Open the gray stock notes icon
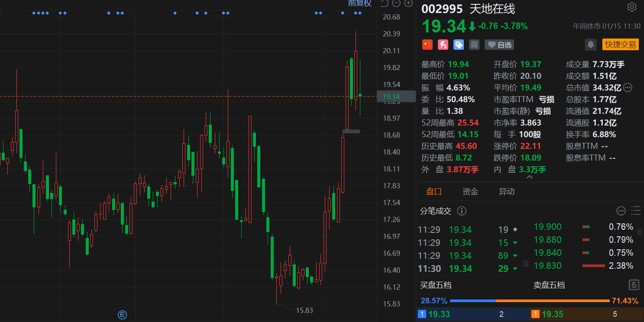The height and width of the screenshot is (322, 644). pyautogui.click(x=474, y=45)
